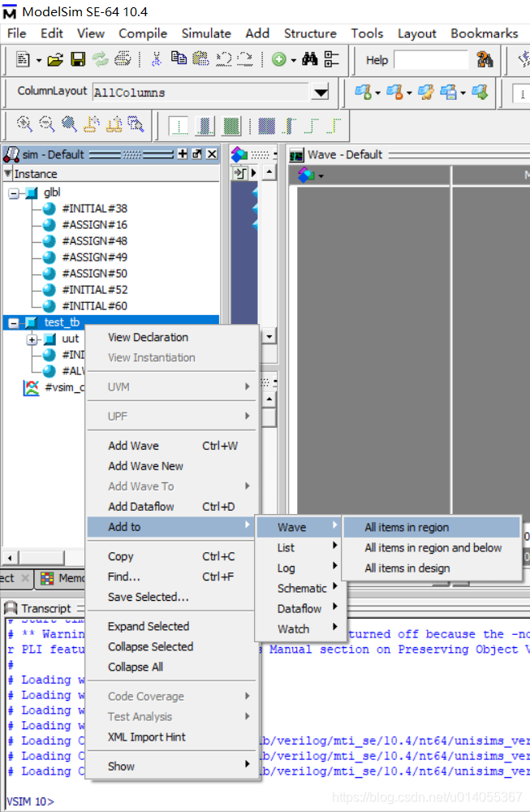Screen dimensions: 530x812
Task: Collapse the glbl tree node
Action: tap(14, 194)
